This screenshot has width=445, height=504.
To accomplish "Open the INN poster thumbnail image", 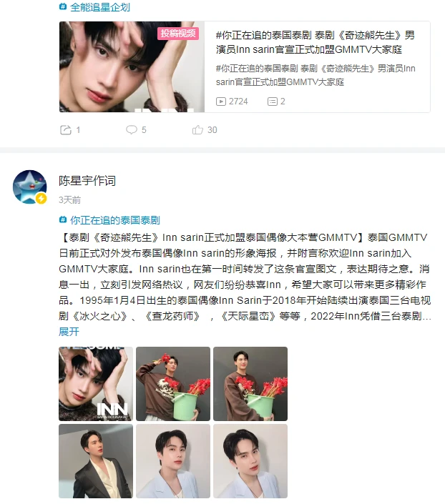I will (x=96, y=384).
